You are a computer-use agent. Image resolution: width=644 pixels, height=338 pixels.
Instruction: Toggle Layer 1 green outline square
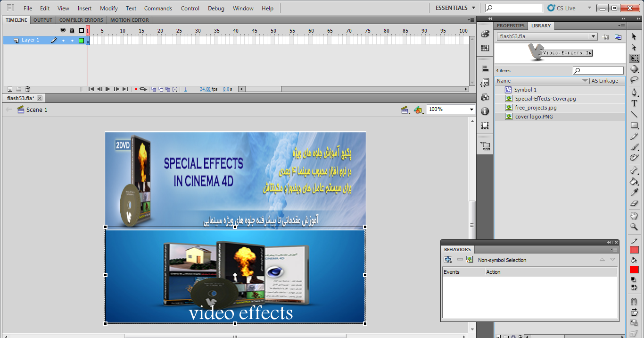(81, 41)
